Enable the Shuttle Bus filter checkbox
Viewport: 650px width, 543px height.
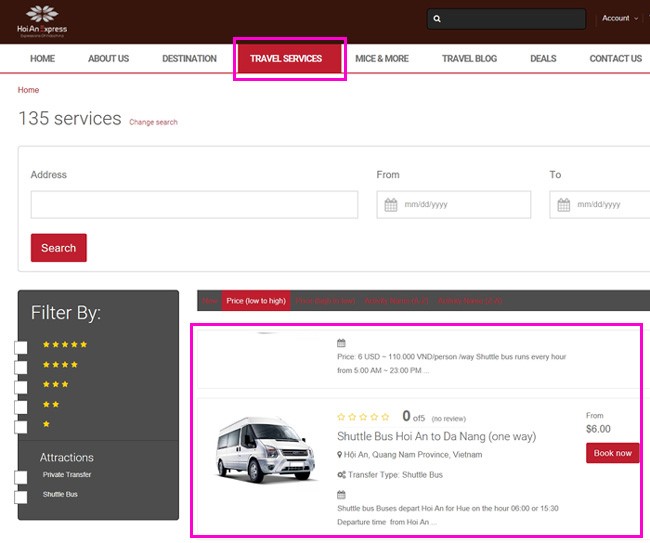pyautogui.click(x=21, y=497)
